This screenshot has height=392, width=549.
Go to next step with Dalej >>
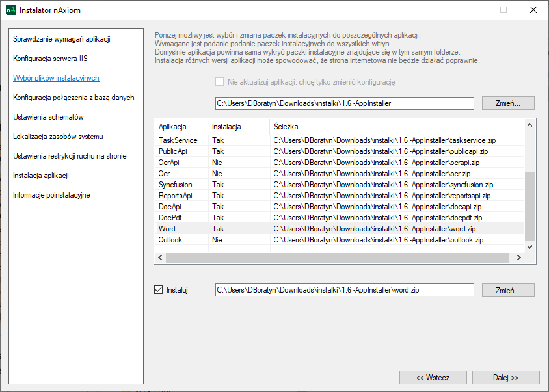[x=505, y=377]
